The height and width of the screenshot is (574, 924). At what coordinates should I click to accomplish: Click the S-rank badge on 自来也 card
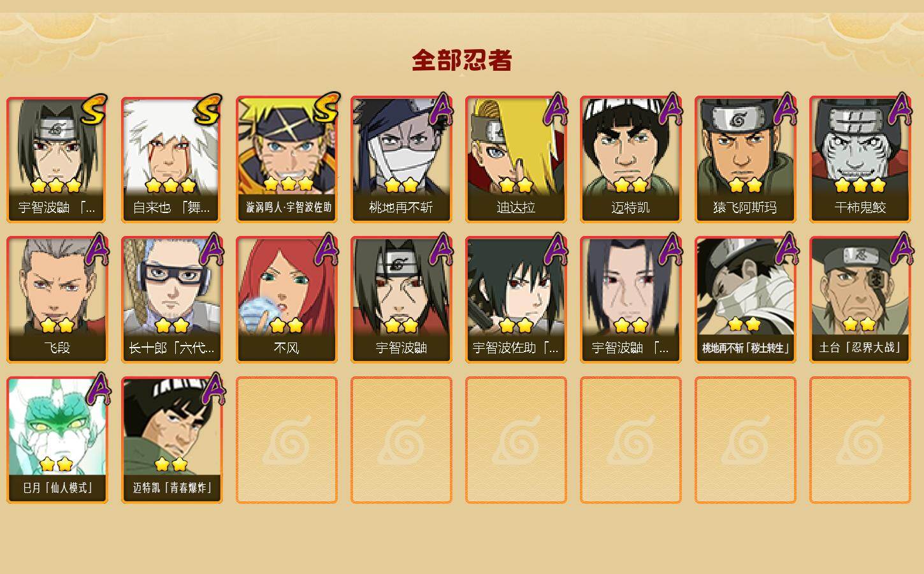(208, 110)
